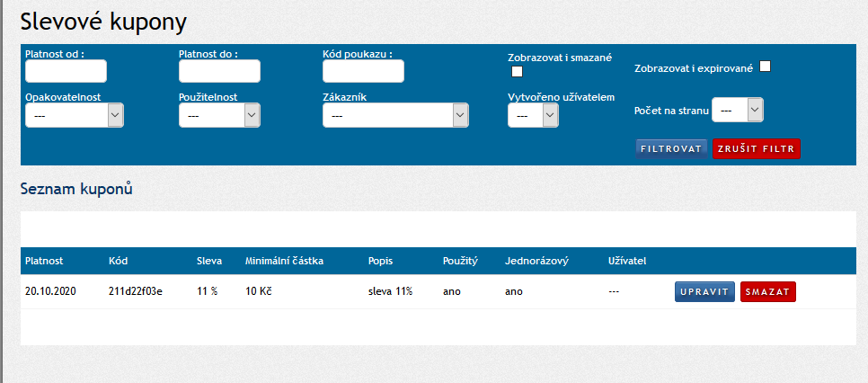Click the Platnost column header
This screenshot has width=868, height=383.
point(44,262)
